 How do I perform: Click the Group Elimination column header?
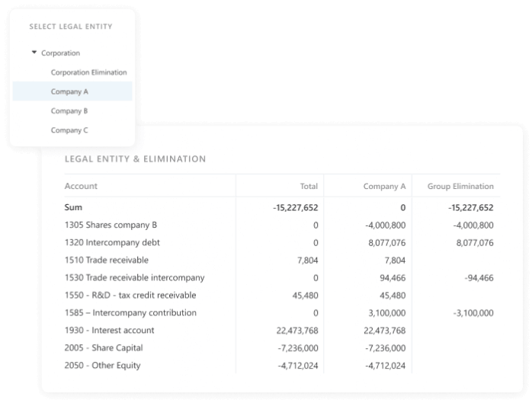(460, 186)
